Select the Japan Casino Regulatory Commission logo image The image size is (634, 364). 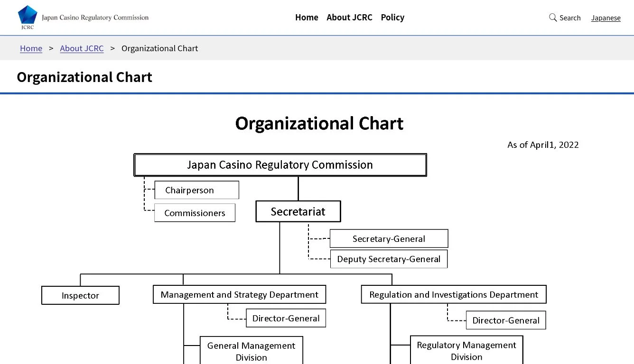pyautogui.click(x=83, y=17)
